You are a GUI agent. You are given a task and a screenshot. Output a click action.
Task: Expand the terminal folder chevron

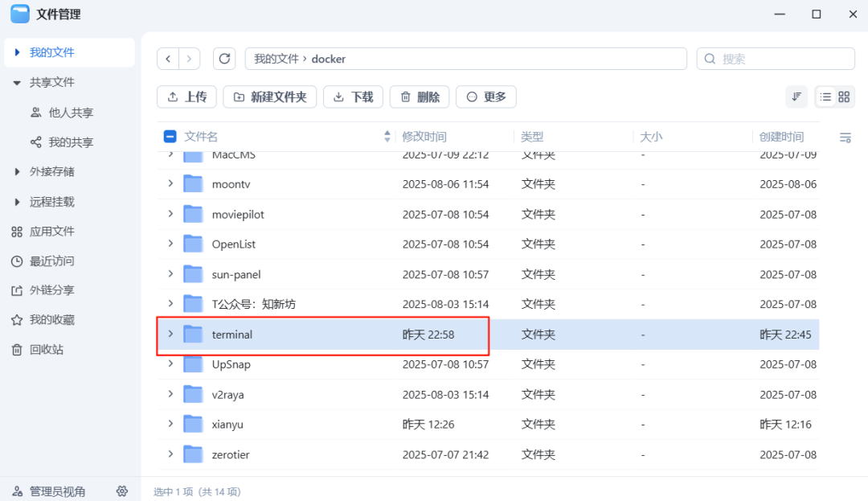pyautogui.click(x=170, y=334)
